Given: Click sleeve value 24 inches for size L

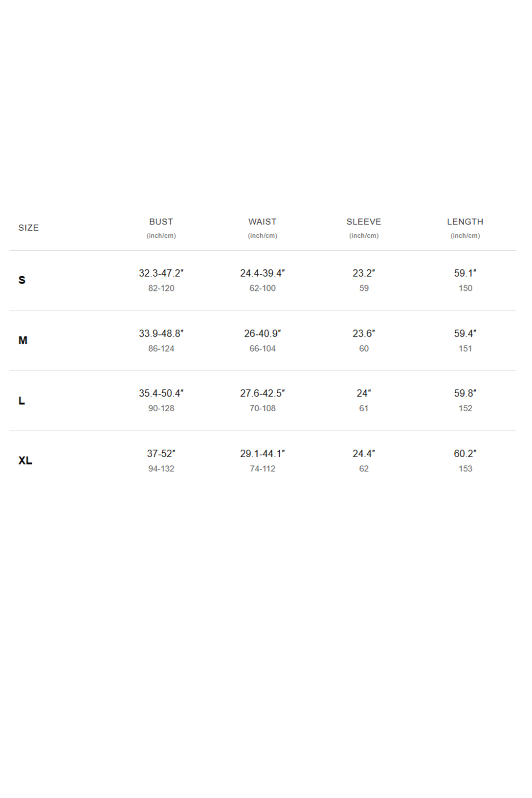Looking at the screenshot, I should tap(363, 394).
